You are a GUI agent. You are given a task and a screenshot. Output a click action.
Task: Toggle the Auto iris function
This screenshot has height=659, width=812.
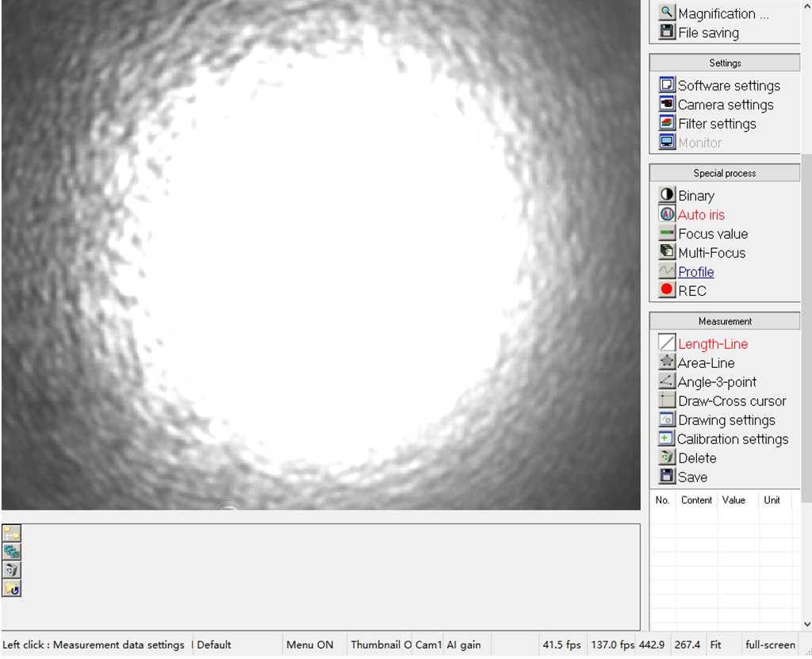[x=701, y=215]
